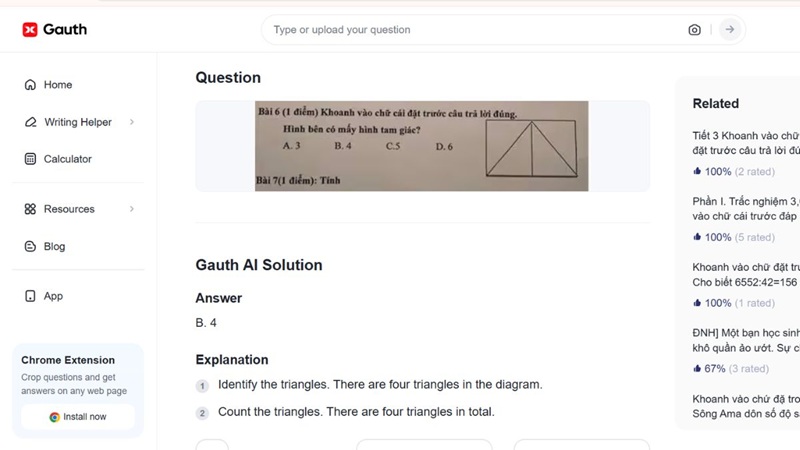Open the related question starting with Tiết 3
Image resolution: width=800 pixels, height=450 pixels.
[x=745, y=143]
